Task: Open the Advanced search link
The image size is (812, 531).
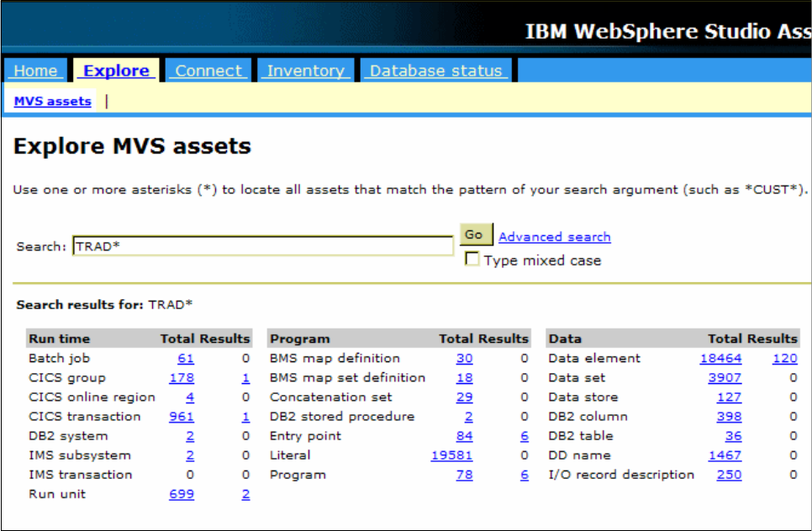Action: coord(554,237)
